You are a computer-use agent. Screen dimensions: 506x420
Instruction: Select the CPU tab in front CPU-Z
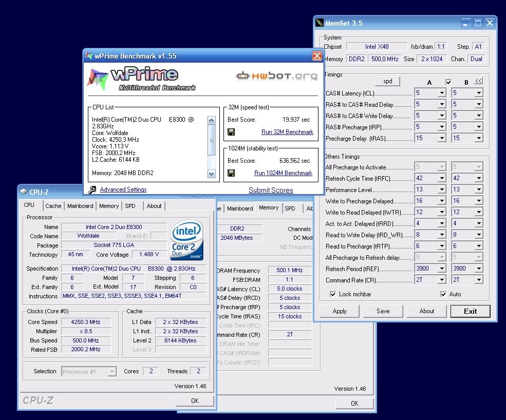tap(29, 205)
